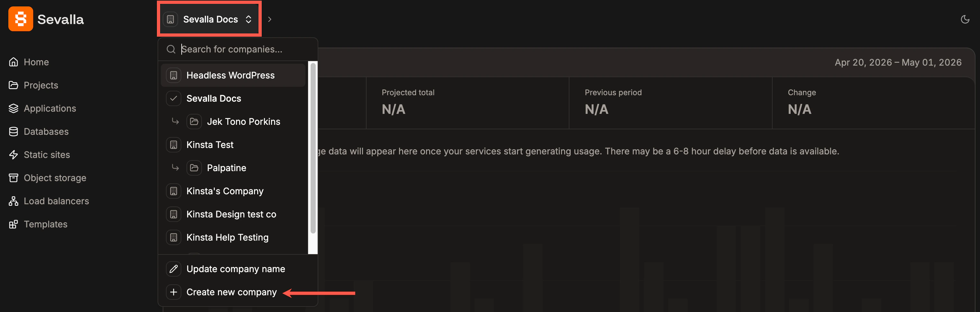Click the Projects folder icon
Screen dimensions: 980x312
(13, 85)
